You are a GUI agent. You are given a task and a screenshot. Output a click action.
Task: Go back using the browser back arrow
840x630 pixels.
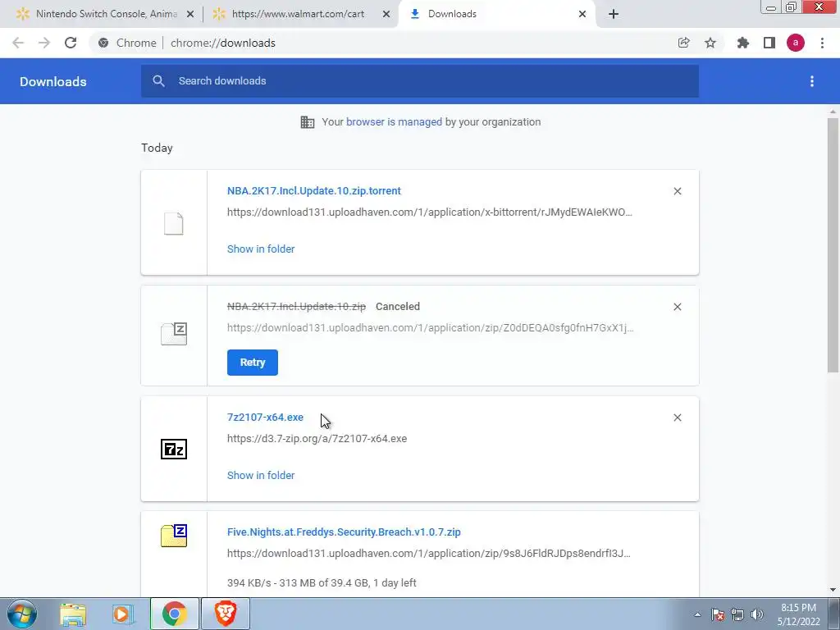click(x=18, y=43)
